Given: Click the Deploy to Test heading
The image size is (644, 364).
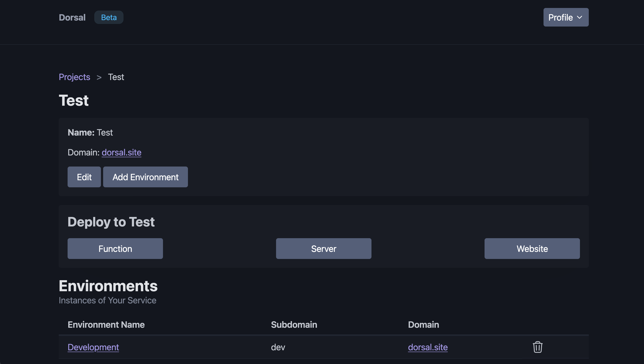Looking at the screenshot, I should point(111,222).
